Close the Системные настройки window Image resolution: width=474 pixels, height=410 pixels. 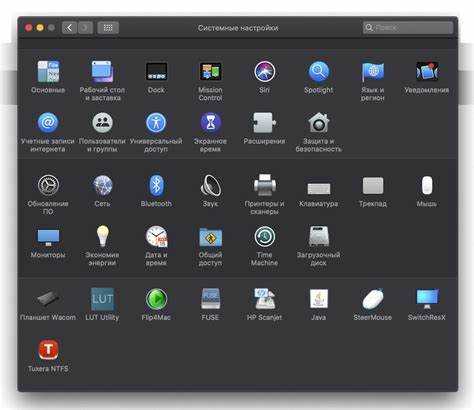pos(29,28)
